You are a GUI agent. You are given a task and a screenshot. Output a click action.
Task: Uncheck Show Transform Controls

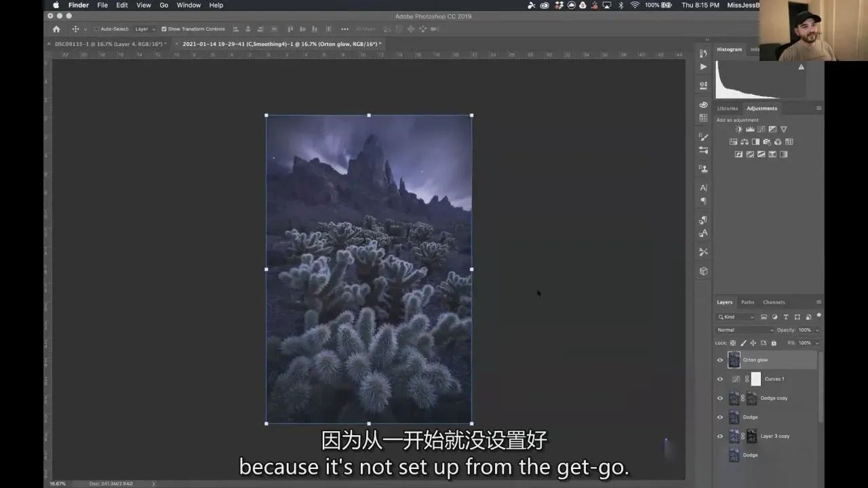click(164, 29)
